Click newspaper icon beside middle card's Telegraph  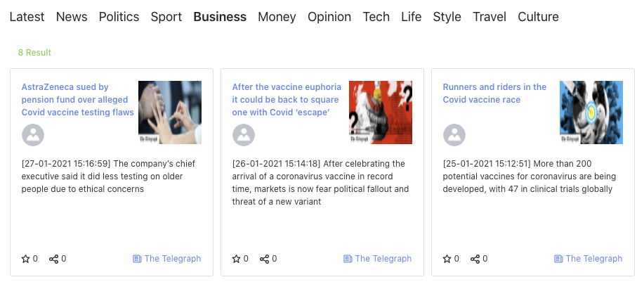(348, 259)
